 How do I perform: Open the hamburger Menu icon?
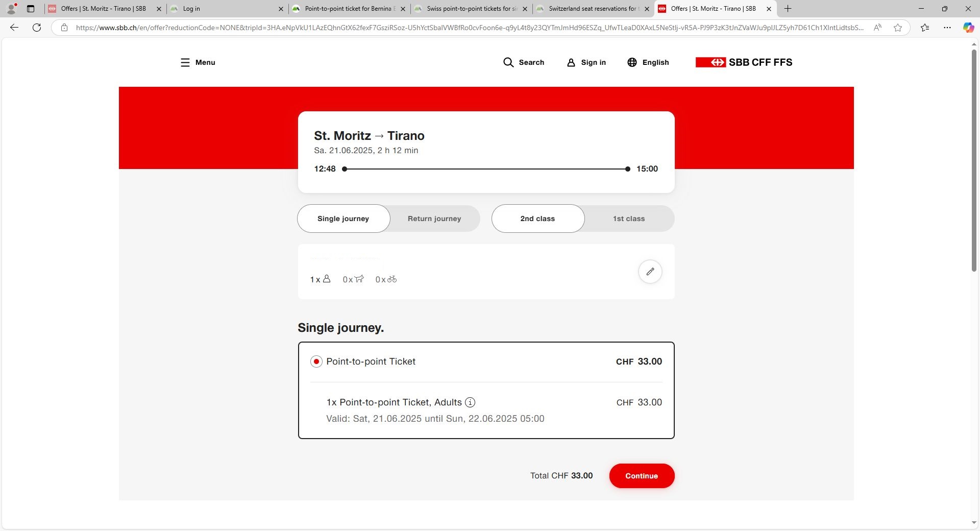185,62
